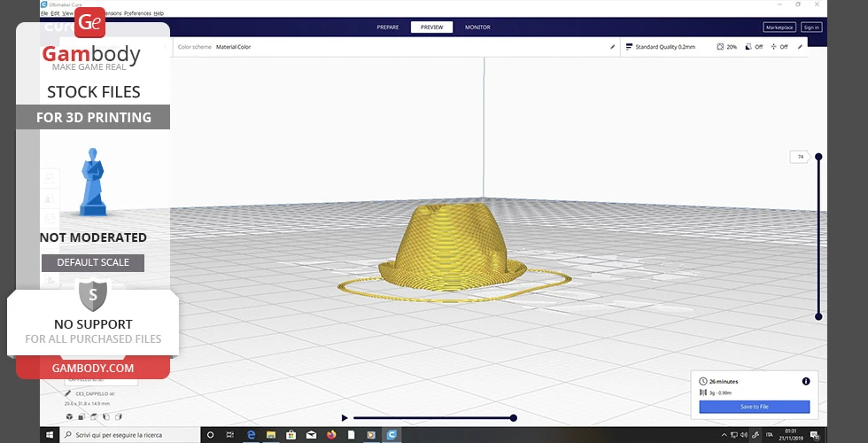The image size is (868, 443).
Task: Open the Windows Start menu
Action: [x=49, y=435]
